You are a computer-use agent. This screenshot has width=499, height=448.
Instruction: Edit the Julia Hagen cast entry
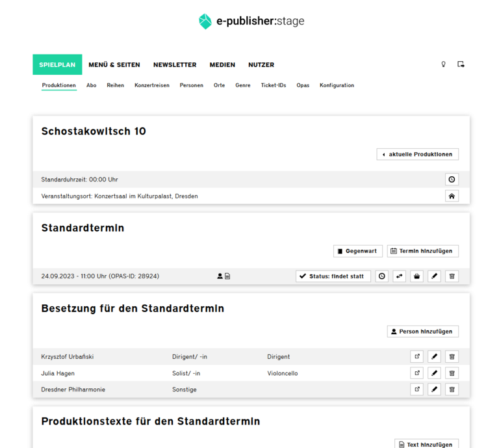coord(435,373)
